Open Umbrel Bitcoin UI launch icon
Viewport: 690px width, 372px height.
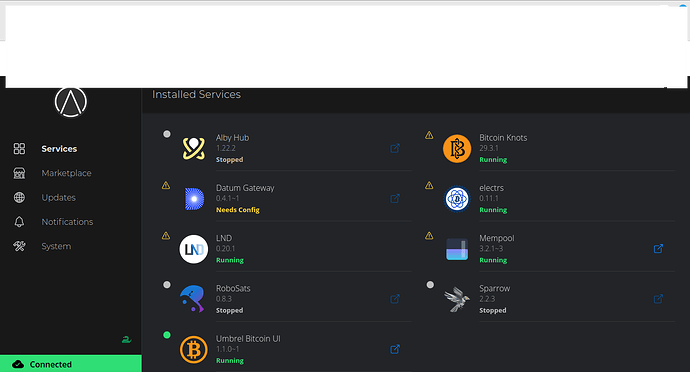395,349
